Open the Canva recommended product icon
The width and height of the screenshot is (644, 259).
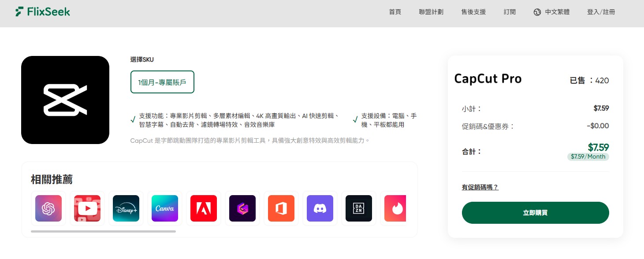pyautogui.click(x=165, y=208)
